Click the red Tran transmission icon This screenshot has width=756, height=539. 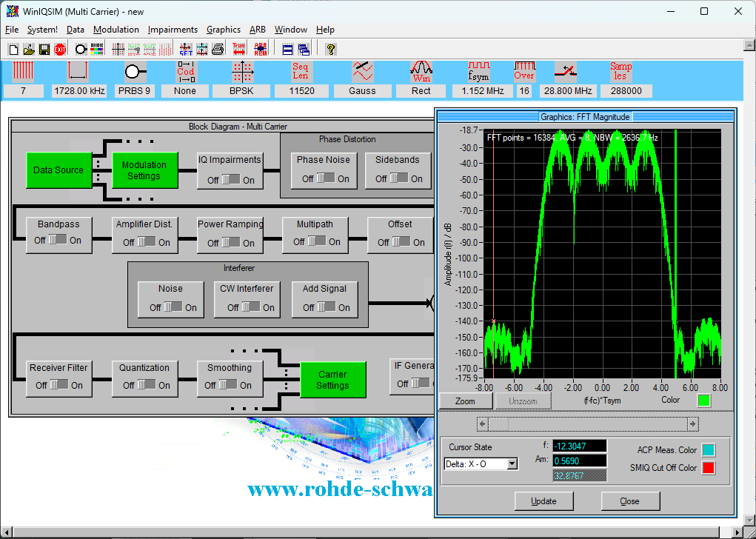click(239, 49)
